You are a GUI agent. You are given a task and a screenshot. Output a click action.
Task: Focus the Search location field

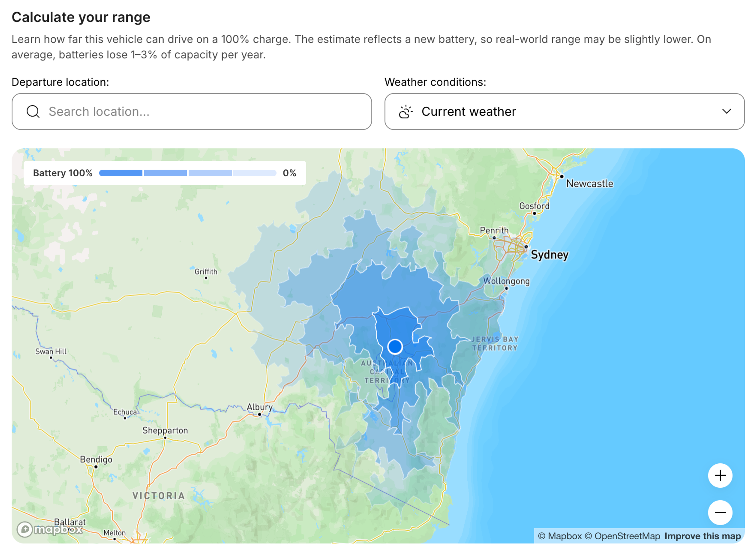192,111
